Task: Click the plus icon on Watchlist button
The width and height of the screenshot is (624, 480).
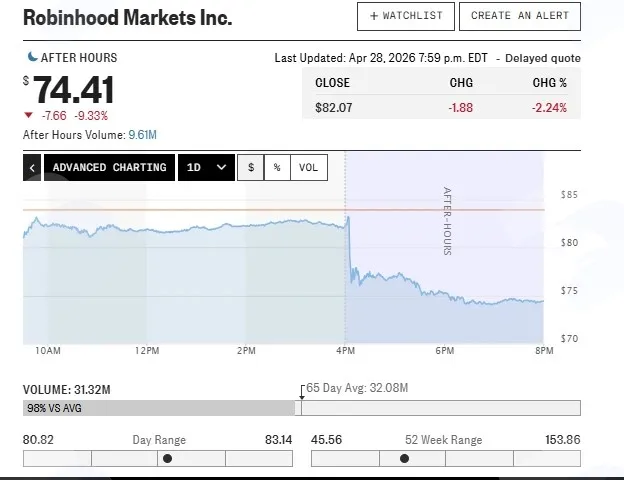Action: pyautogui.click(x=374, y=16)
